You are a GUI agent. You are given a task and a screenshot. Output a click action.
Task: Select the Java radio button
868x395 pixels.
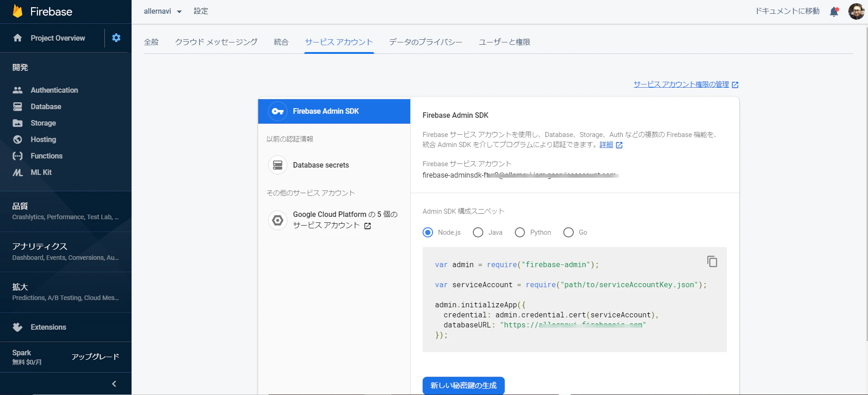[x=478, y=232]
